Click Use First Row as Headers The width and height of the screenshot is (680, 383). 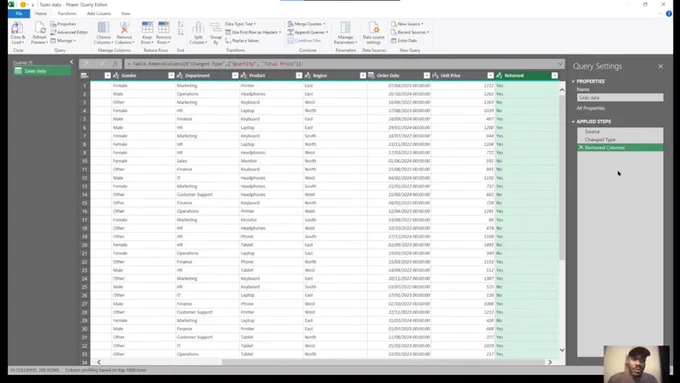click(253, 32)
